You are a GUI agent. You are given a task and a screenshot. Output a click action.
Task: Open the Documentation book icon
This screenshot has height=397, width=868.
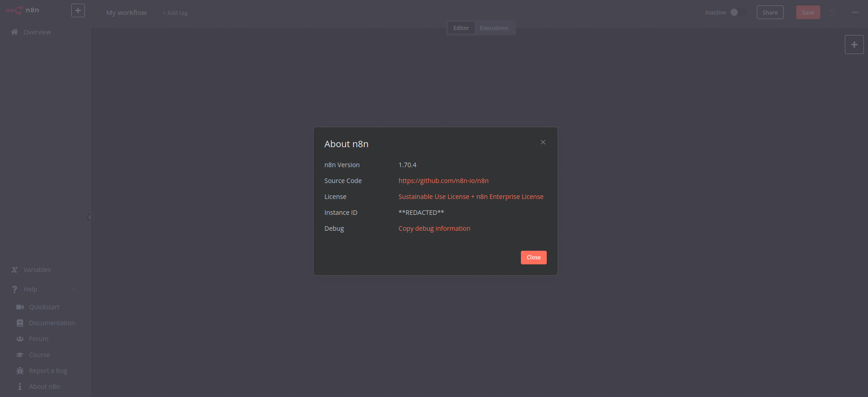click(x=20, y=323)
